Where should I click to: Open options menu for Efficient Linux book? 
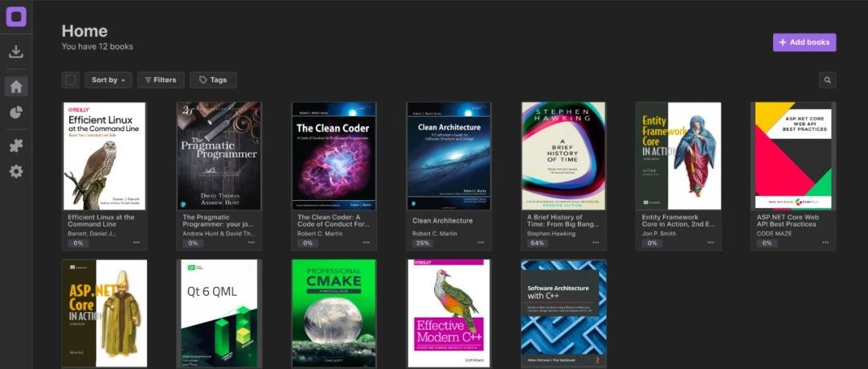click(x=136, y=243)
